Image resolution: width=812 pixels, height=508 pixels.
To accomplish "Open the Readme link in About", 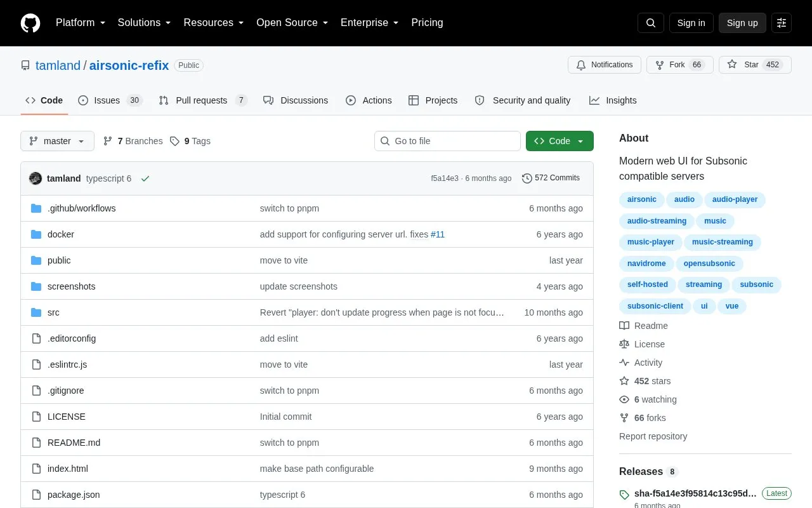I will tap(644, 326).
